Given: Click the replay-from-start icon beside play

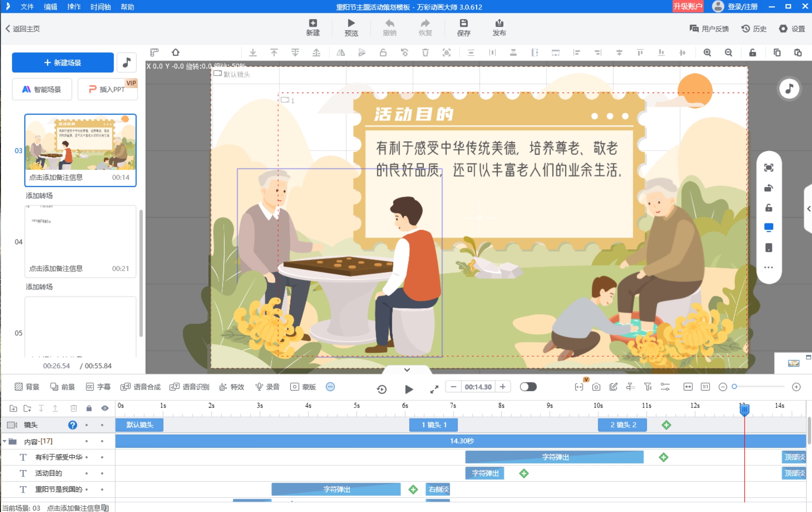Looking at the screenshot, I should (x=382, y=389).
